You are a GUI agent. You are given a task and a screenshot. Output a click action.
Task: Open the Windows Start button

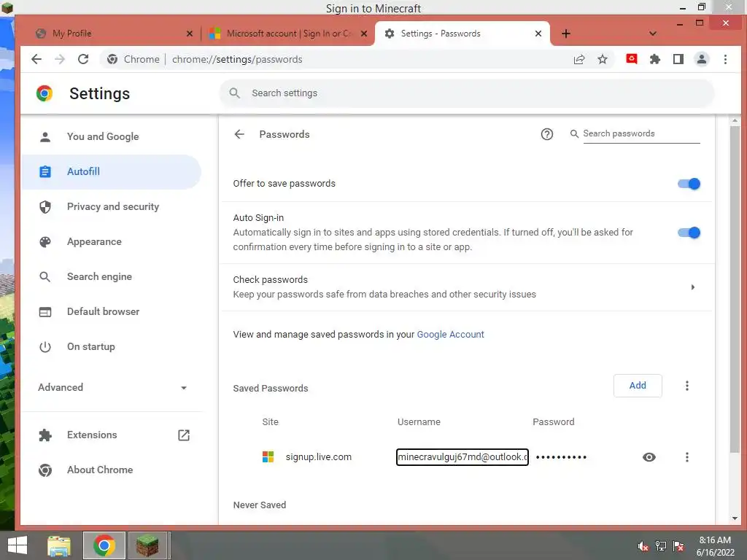tap(18, 545)
